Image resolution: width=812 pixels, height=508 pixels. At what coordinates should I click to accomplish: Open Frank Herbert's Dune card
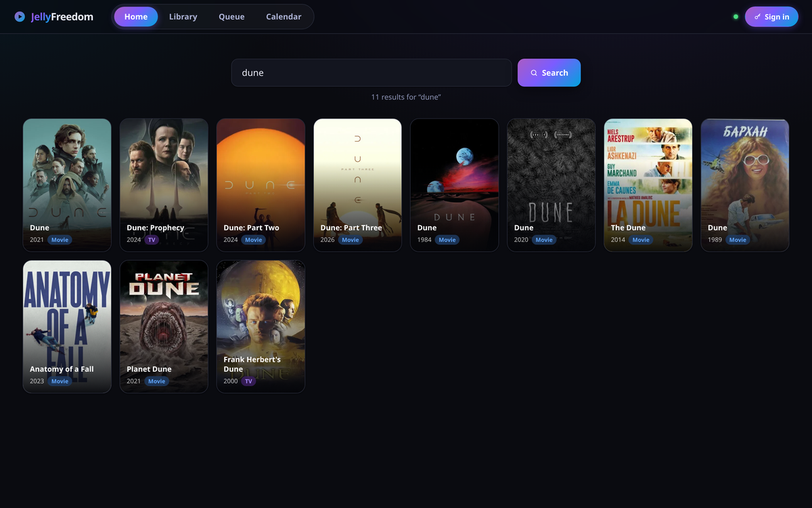click(x=261, y=326)
